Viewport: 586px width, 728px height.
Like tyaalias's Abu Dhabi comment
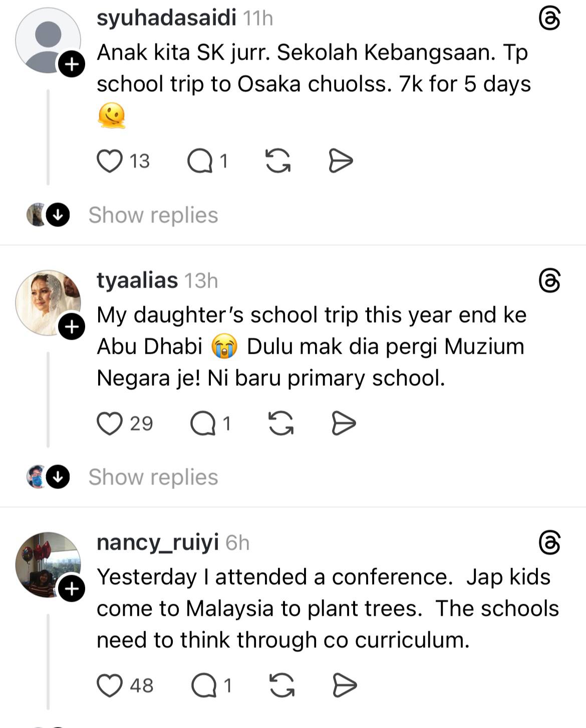(x=110, y=423)
